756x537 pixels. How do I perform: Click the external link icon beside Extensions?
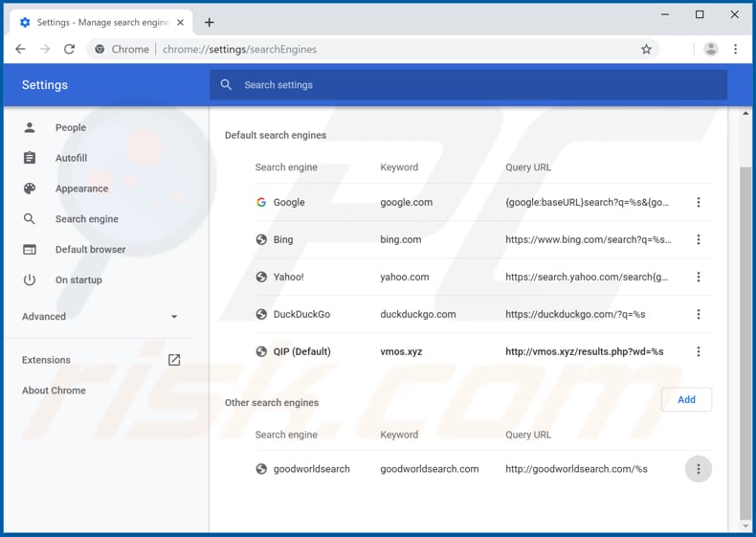point(174,360)
